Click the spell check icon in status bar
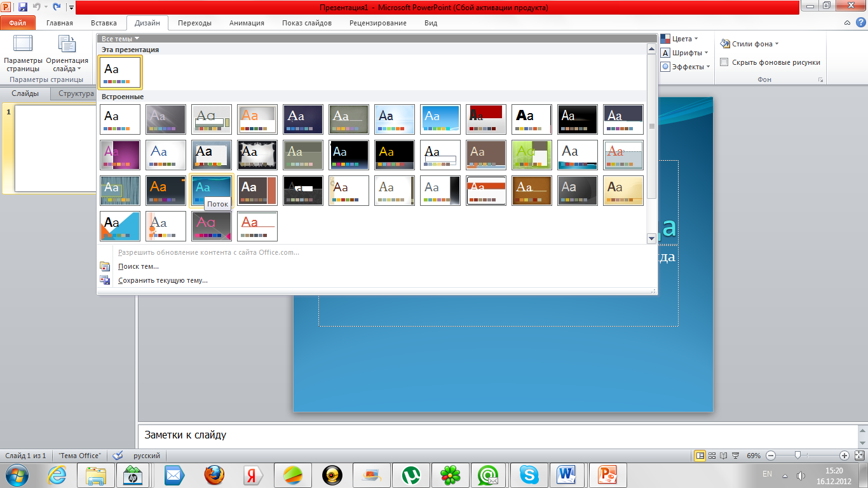 point(117,456)
